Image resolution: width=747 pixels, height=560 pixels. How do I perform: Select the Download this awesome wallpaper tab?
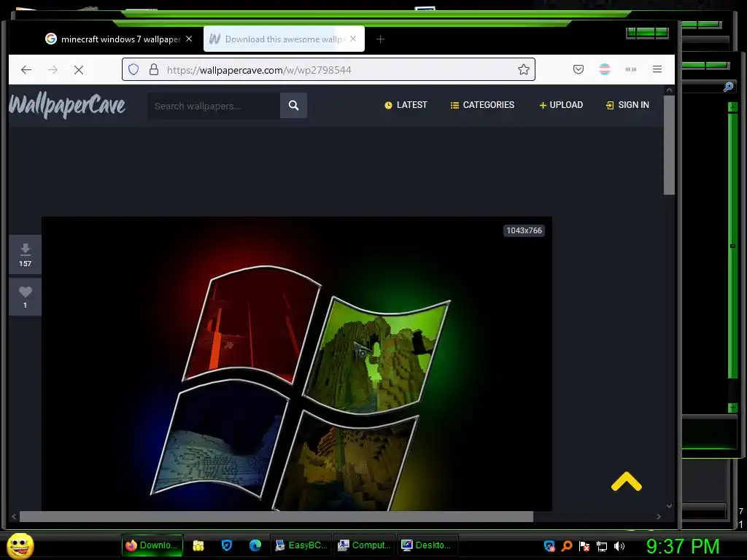(284, 39)
